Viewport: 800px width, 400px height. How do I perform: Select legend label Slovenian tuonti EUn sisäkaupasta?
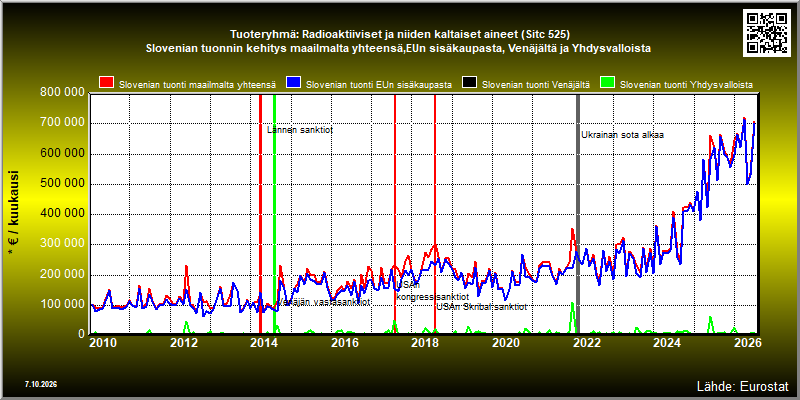pos(379,85)
